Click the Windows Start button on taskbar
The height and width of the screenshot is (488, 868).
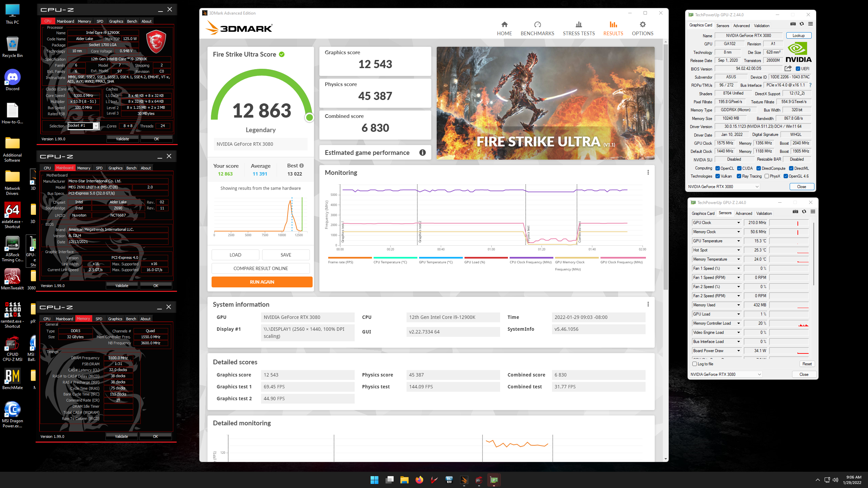coord(374,480)
